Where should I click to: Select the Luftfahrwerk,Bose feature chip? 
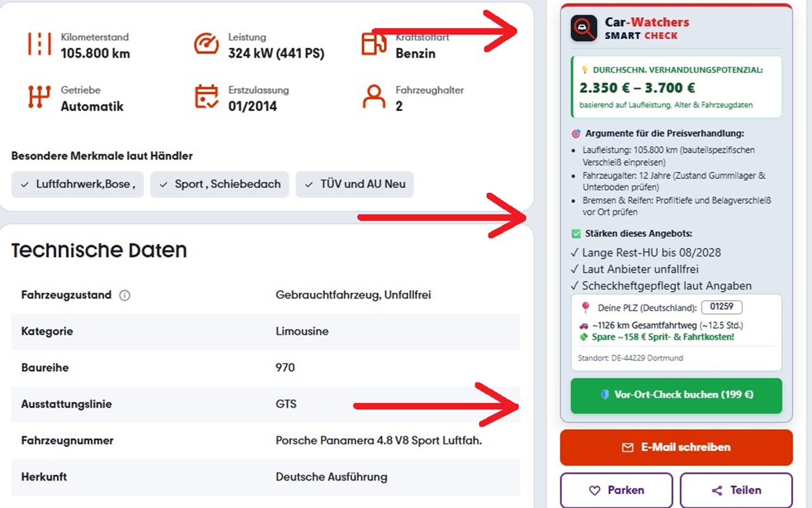77,184
